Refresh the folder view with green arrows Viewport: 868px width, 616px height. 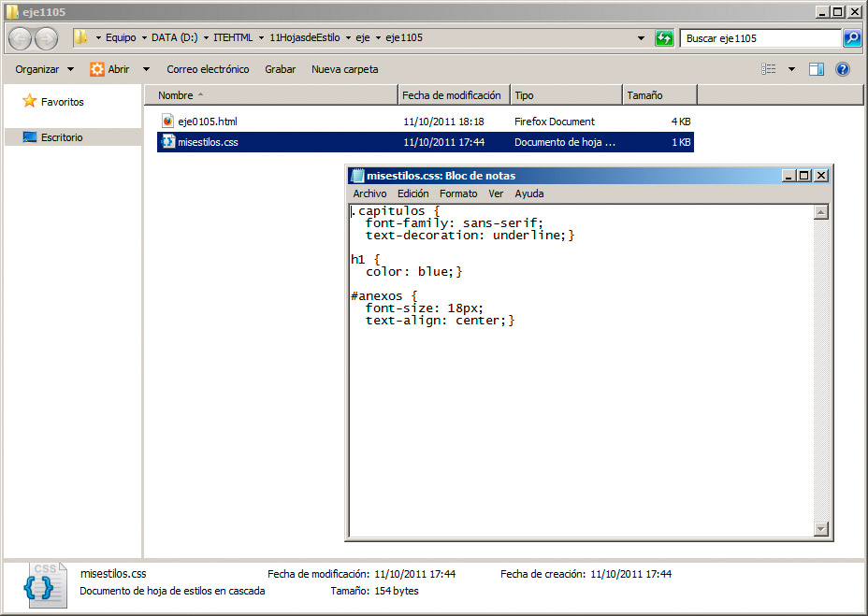664,38
